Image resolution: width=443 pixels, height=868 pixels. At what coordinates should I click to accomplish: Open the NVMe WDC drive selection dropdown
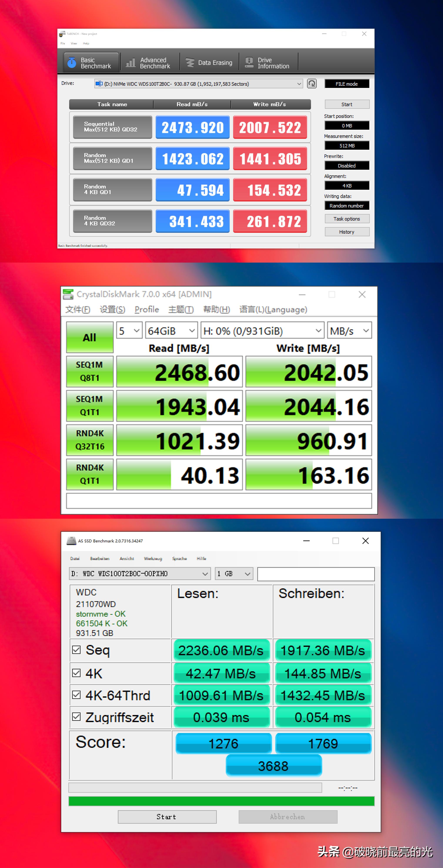(198, 84)
